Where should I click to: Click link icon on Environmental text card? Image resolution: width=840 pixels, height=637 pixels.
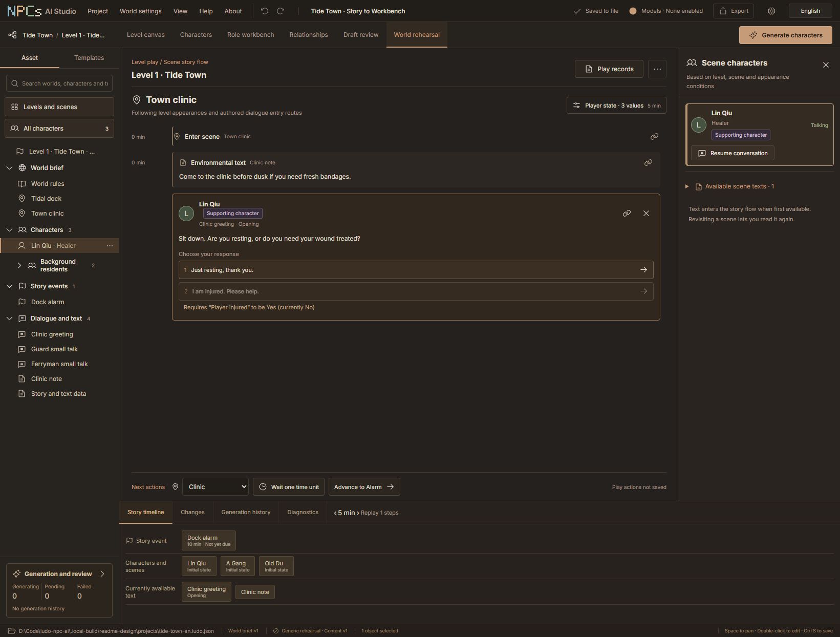click(648, 163)
